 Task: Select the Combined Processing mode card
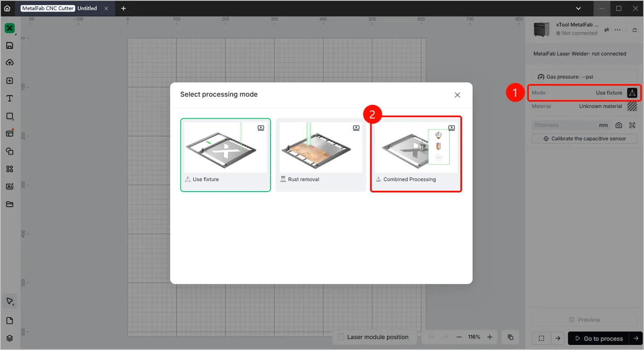pyautogui.click(x=416, y=155)
